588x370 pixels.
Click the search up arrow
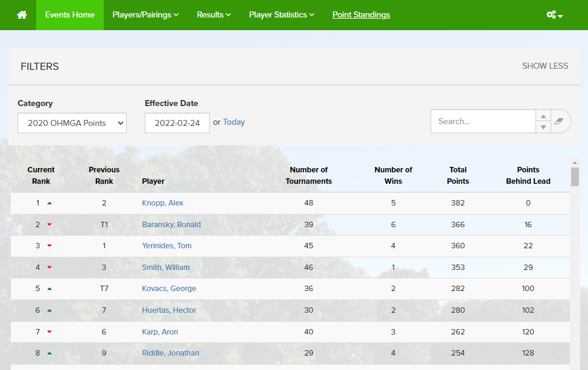pyautogui.click(x=543, y=116)
